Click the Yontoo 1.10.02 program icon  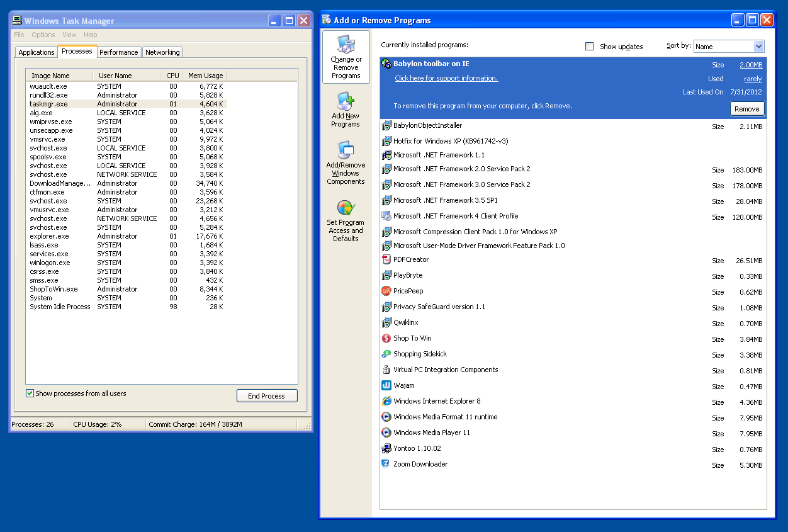coord(386,448)
